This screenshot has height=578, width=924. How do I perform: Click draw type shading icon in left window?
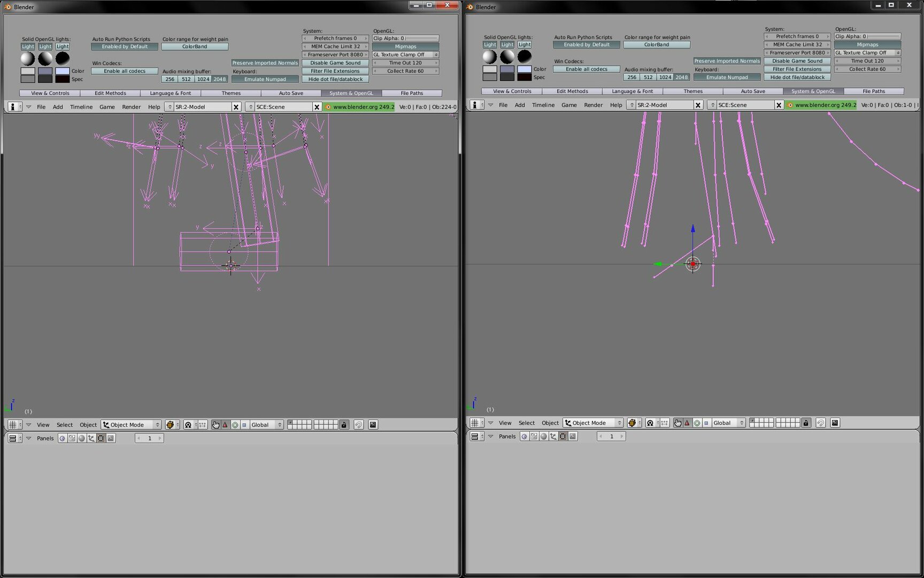pos(172,424)
